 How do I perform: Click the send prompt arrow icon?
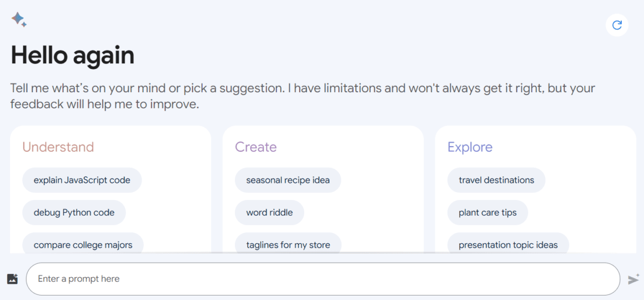coord(634,279)
